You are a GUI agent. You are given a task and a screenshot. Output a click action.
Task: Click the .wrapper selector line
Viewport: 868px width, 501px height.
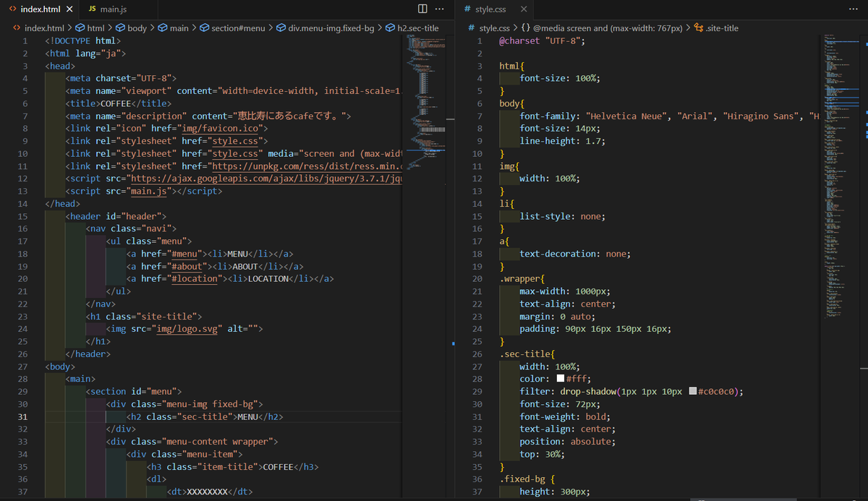[522, 278]
